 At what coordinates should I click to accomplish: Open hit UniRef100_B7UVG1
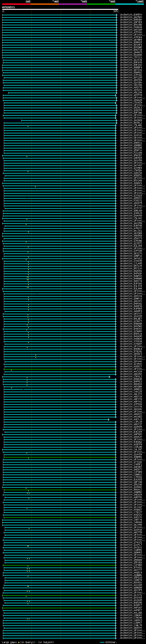131,567
